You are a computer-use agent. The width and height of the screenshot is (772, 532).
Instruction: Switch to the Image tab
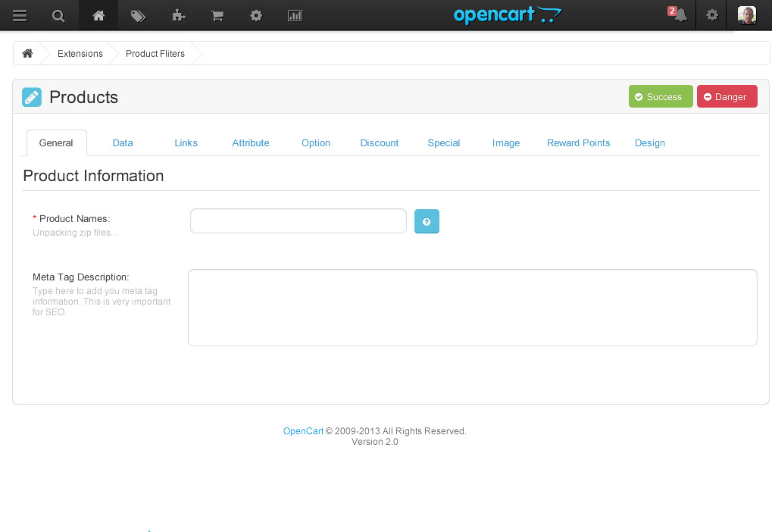[x=505, y=142]
